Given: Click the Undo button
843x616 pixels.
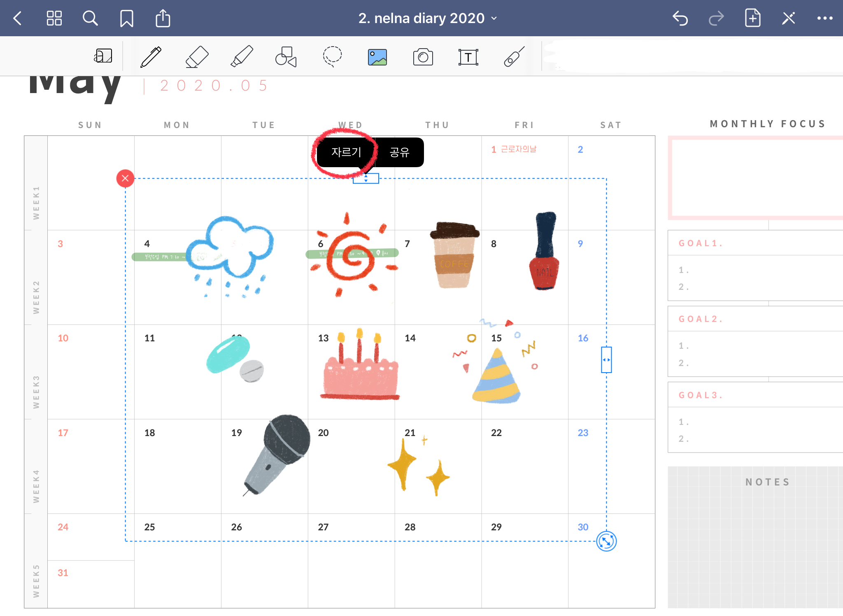Looking at the screenshot, I should pos(680,19).
